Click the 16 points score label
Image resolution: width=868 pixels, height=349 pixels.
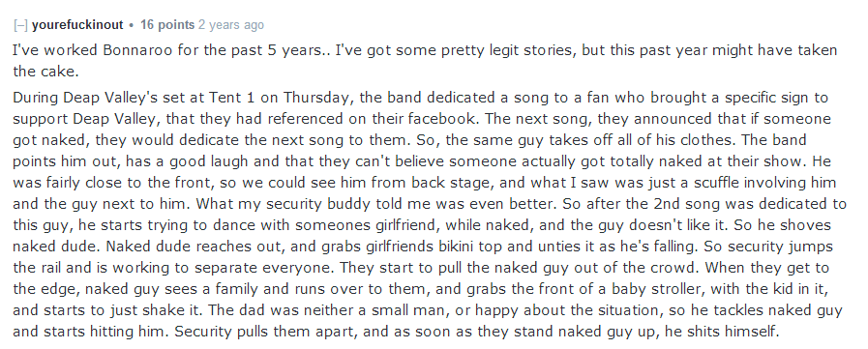167,25
